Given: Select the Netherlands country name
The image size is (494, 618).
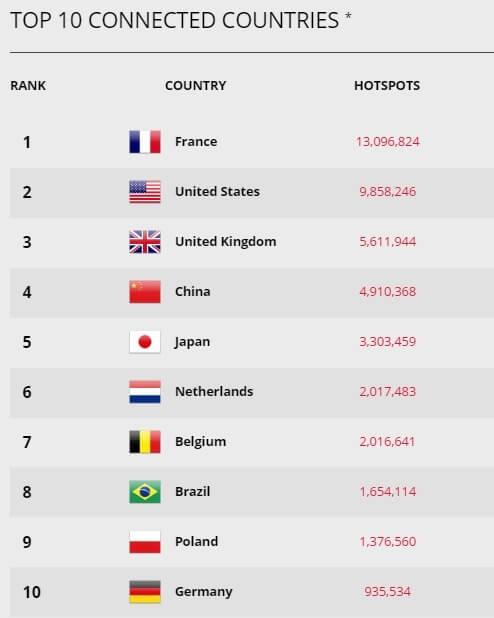Looking at the screenshot, I should coord(214,391).
